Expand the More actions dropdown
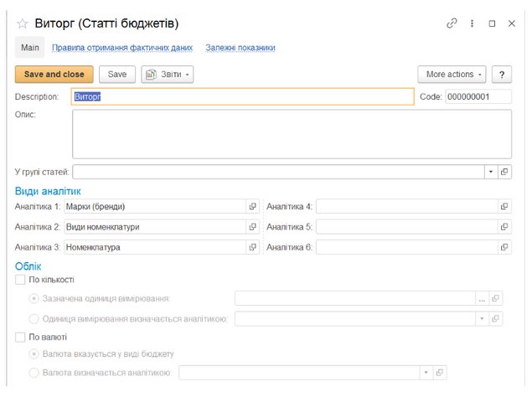Viewport: 532px width, 402px height. (x=452, y=75)
